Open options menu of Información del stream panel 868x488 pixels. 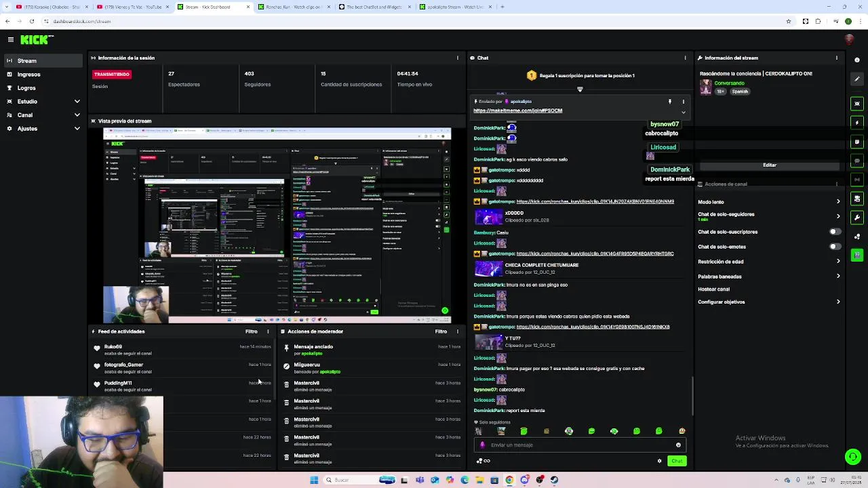point(837,58)
